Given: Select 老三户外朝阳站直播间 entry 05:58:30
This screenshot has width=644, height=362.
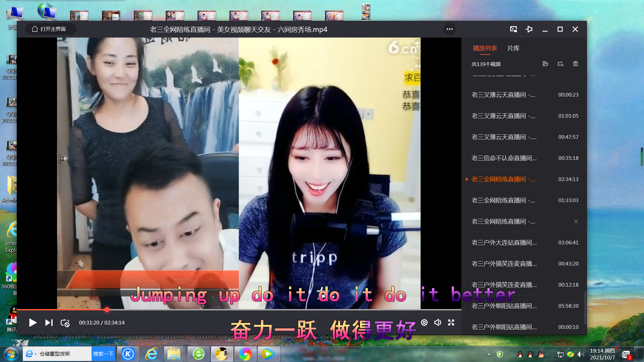Looking at the screenshot, I should [524, 306].
